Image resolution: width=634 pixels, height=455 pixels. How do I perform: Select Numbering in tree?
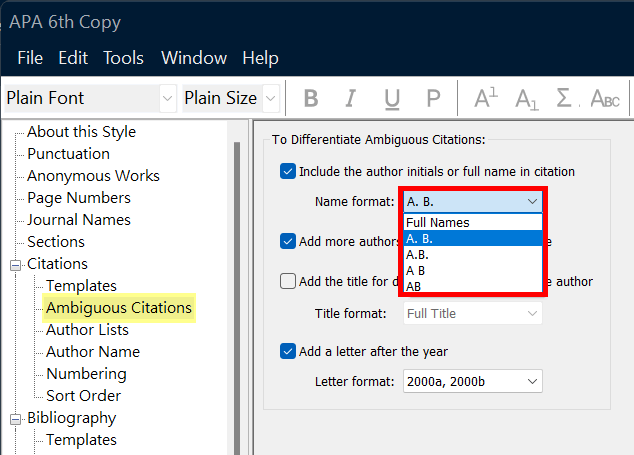click(87, 374)
